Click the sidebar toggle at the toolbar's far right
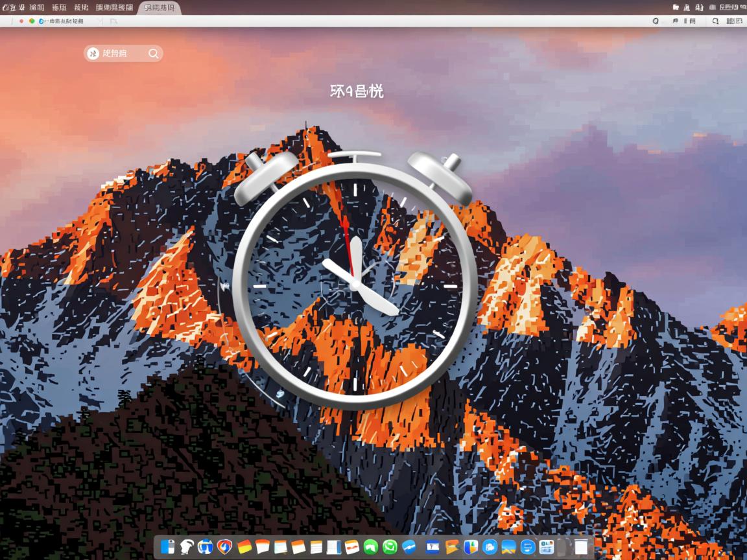 736,21
